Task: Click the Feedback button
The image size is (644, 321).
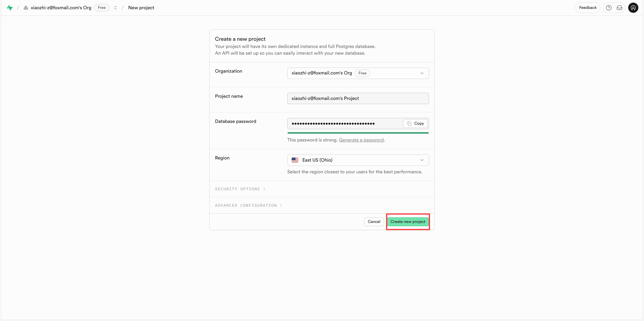Action: tap(587, 8)
